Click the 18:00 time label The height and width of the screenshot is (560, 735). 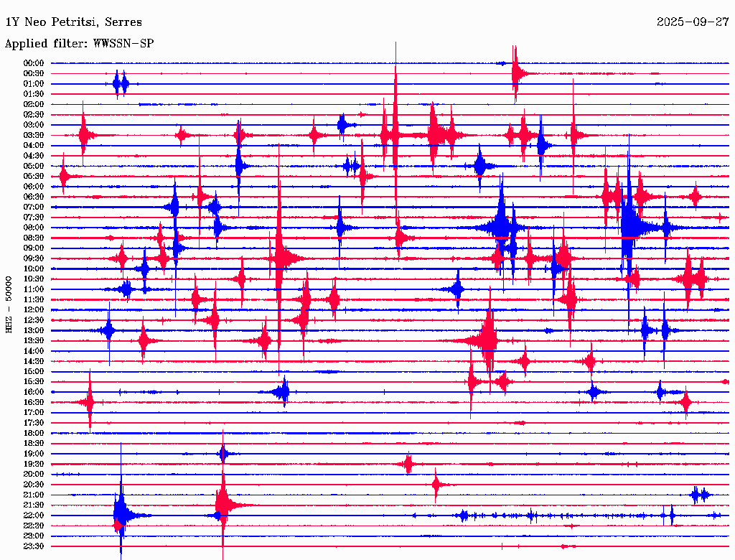point(34,434)
